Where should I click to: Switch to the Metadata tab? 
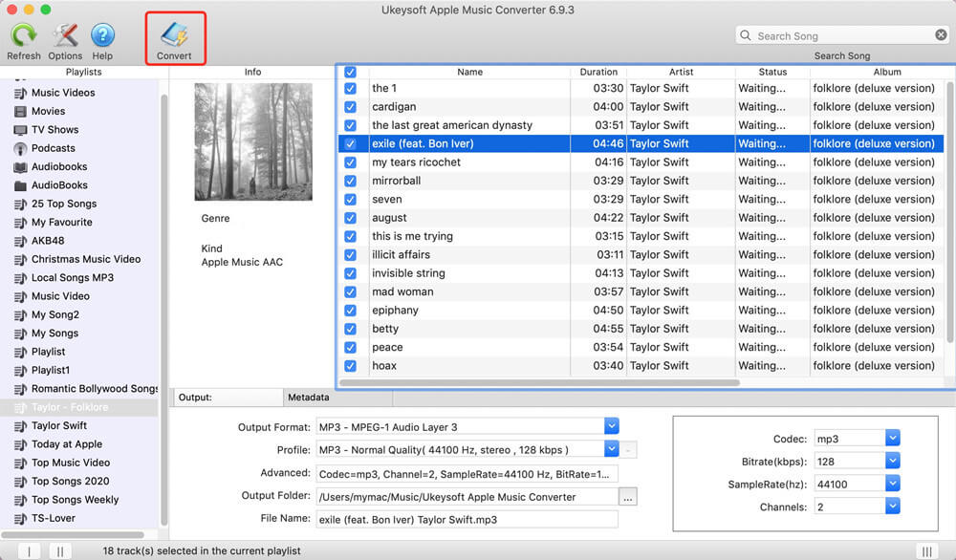pyautogui.click(x=337, y=398)
